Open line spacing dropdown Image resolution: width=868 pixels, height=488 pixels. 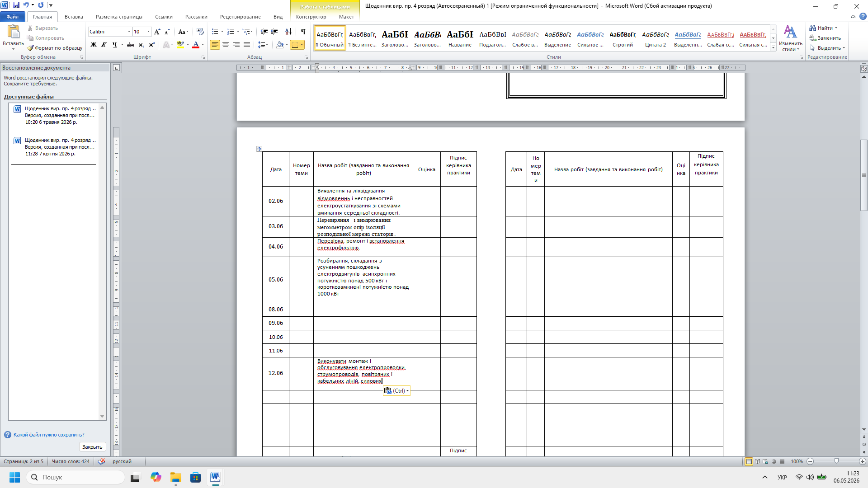tap(263, 45)
